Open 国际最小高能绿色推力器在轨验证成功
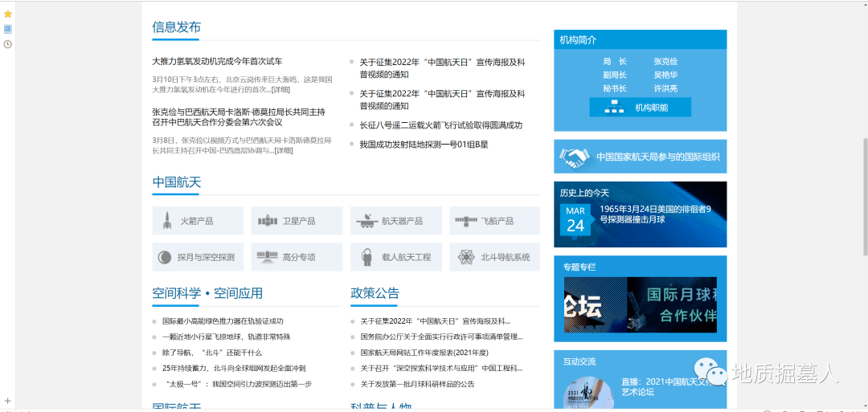The image size is (868, 412). coord(223,321)
